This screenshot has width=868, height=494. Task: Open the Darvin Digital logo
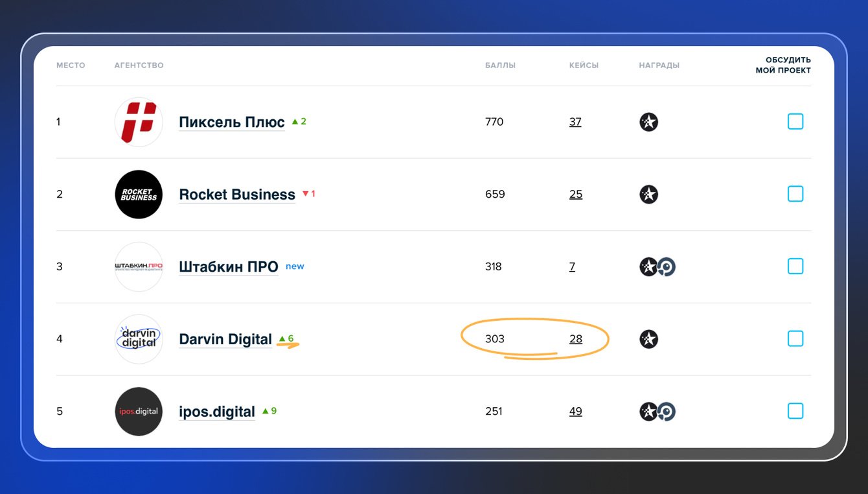click(x=139, y=339)
